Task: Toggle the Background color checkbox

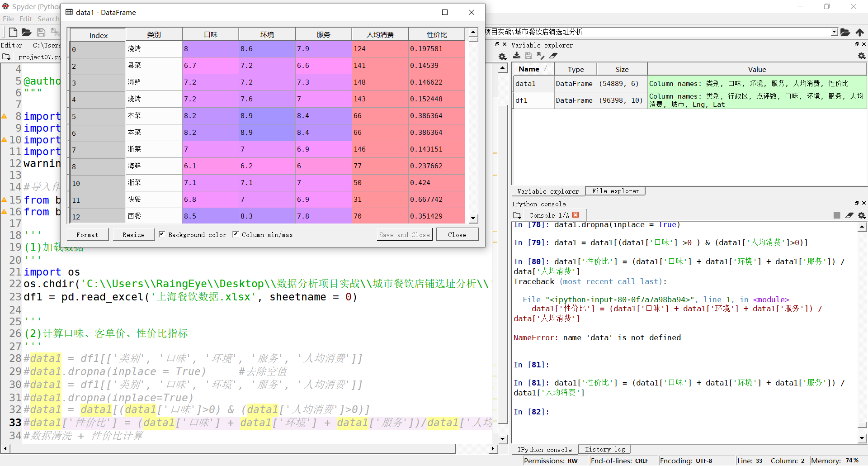Action: coord(162,234)
